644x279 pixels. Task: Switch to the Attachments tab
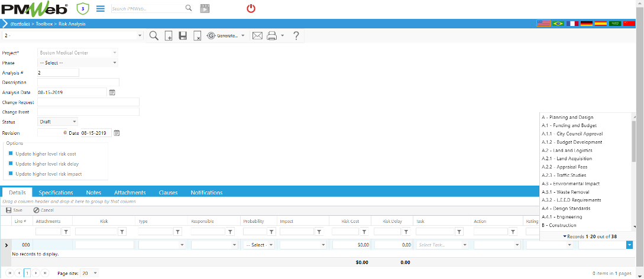[x=130, y=193]
